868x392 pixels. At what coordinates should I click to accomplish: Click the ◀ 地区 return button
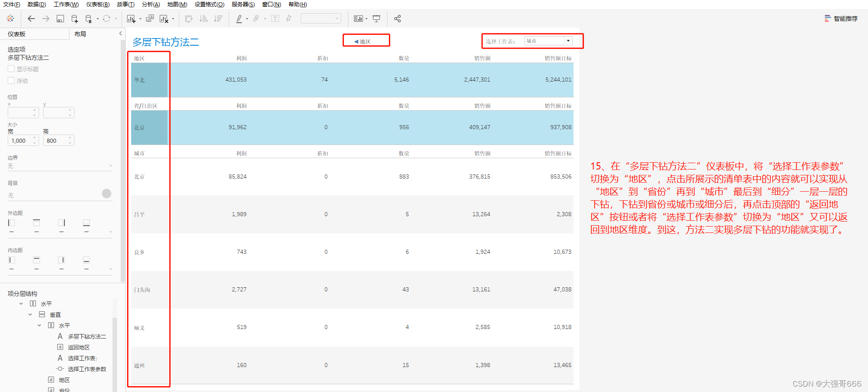[362, 41]
